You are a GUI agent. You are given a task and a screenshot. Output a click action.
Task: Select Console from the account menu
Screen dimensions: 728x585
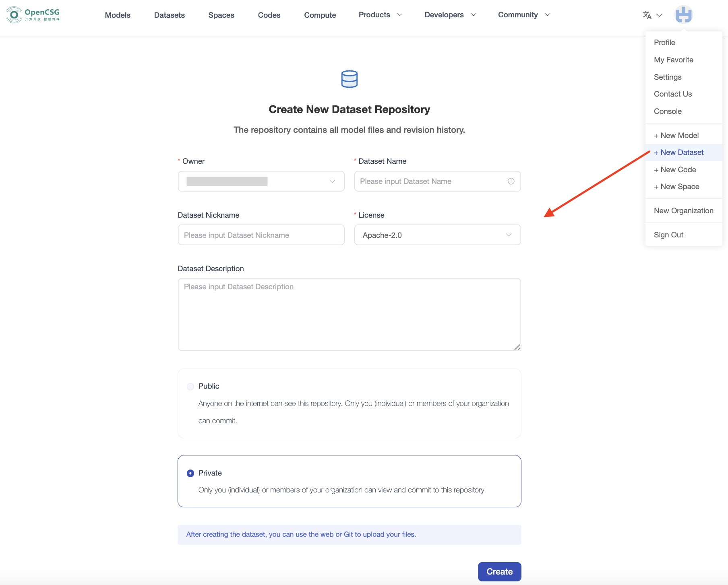[x=668, y=111]
